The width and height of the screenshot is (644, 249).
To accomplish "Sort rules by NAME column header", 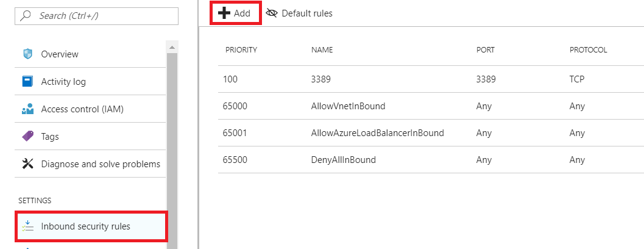I will tap(322, 50).
